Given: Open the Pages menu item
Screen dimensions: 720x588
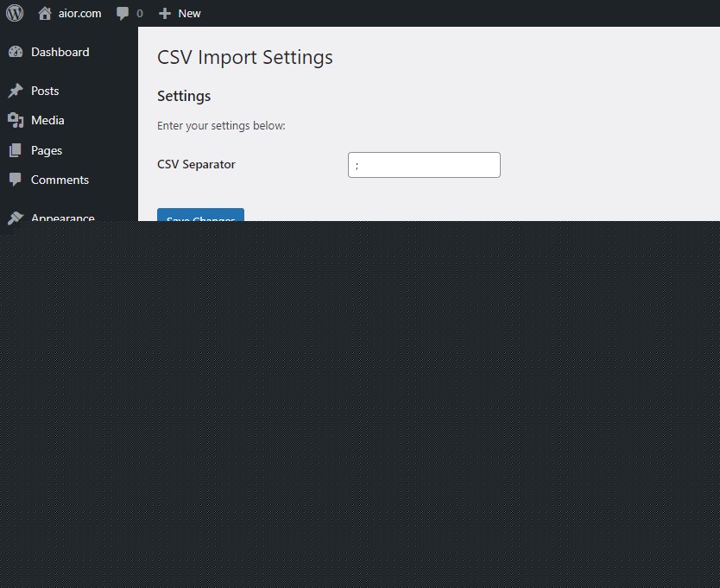Looking at the screenshot, I should click(x=47, y=151).
